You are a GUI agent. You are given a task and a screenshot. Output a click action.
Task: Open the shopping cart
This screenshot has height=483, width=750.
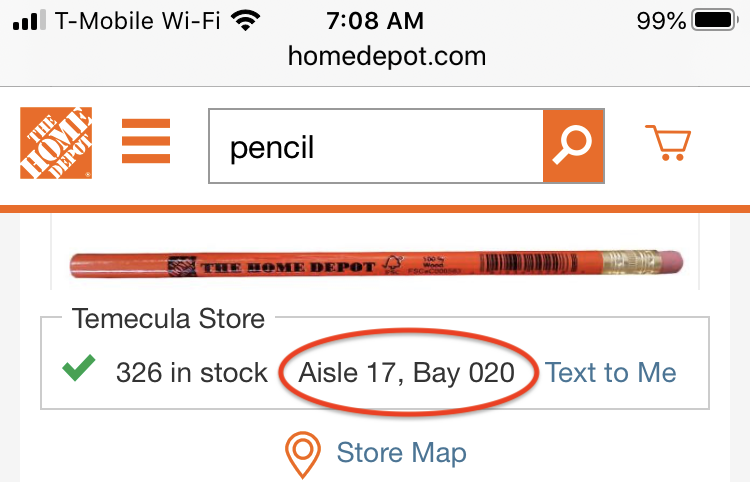click(x=668, y=143)
